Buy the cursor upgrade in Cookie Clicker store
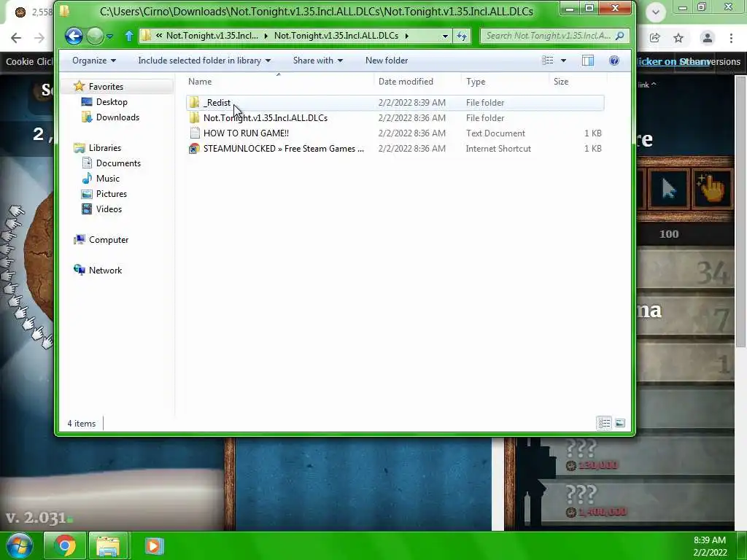 pyautogui.click(x=668, y=189)
